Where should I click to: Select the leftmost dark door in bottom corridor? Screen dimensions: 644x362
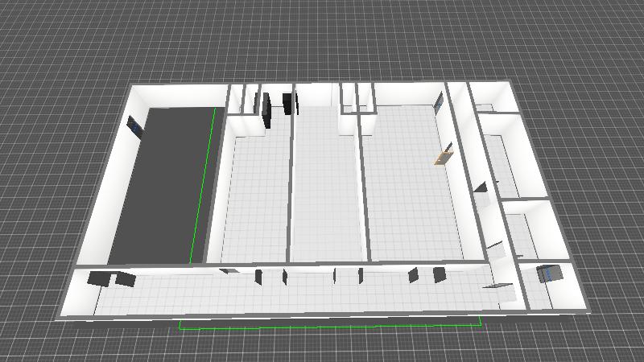pos(100,279)
